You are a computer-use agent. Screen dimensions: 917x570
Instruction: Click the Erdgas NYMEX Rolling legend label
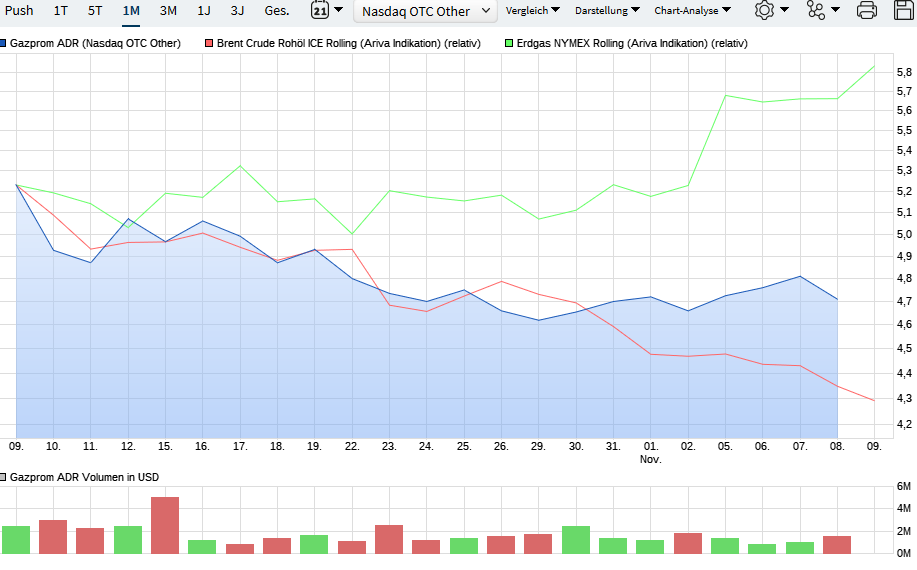[632, 43]
